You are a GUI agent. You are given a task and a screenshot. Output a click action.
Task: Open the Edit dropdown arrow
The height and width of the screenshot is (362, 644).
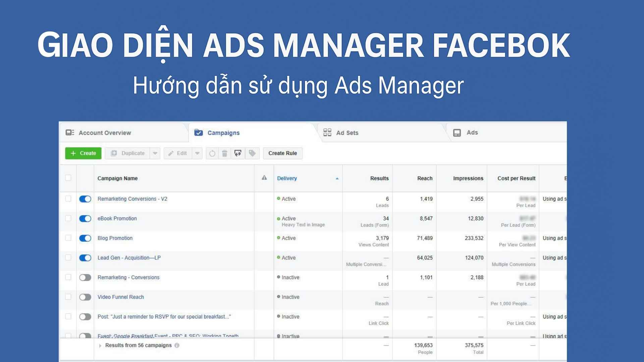click(x=197, y=153)
